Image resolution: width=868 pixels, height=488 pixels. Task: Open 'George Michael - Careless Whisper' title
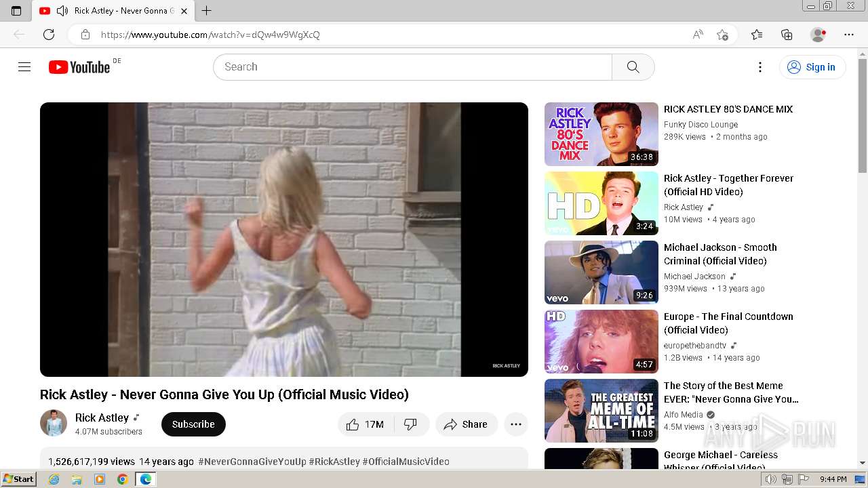721,460
